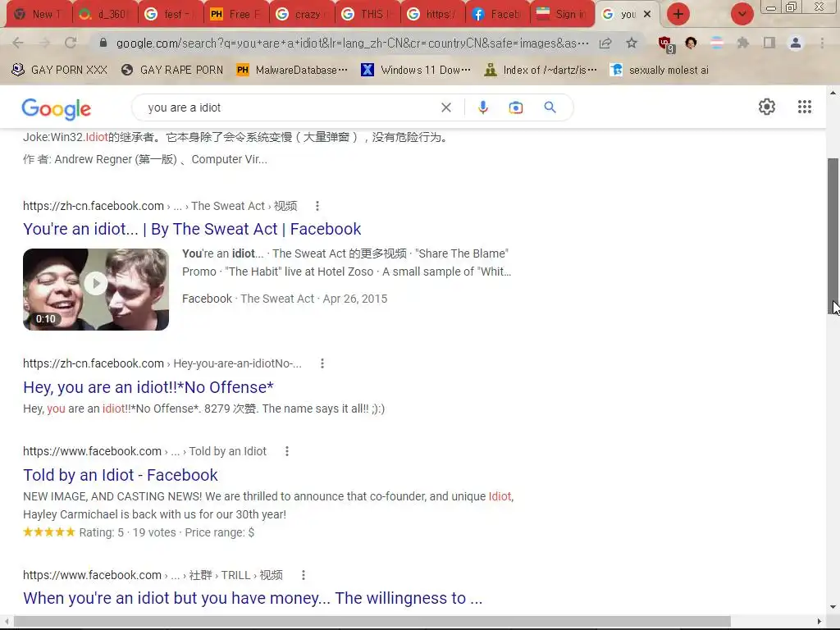Open the Chrome profile avatar

click(796, 43)
